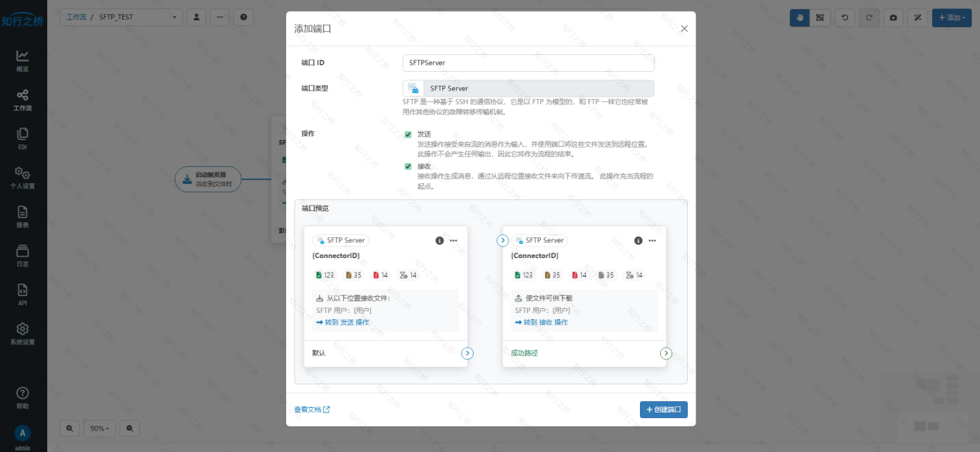Open 概览 in the sidebar

pos(22,60)
